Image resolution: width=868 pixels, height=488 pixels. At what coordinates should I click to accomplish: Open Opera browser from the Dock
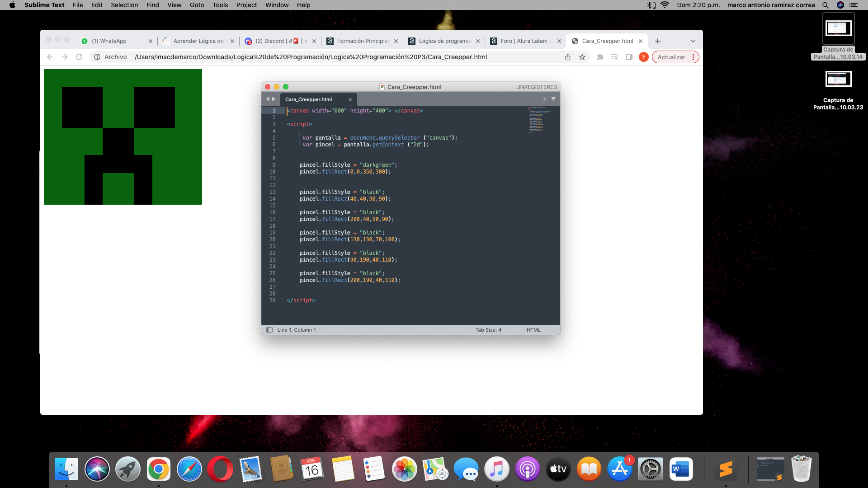tap(220, 469)
